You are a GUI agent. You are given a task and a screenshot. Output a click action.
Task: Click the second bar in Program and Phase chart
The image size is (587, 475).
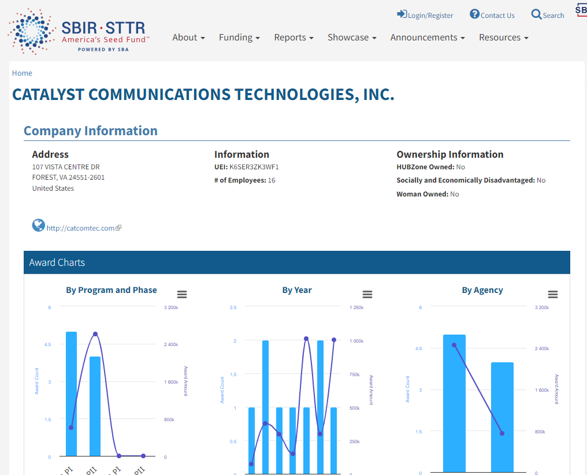[x=95, y=406]
